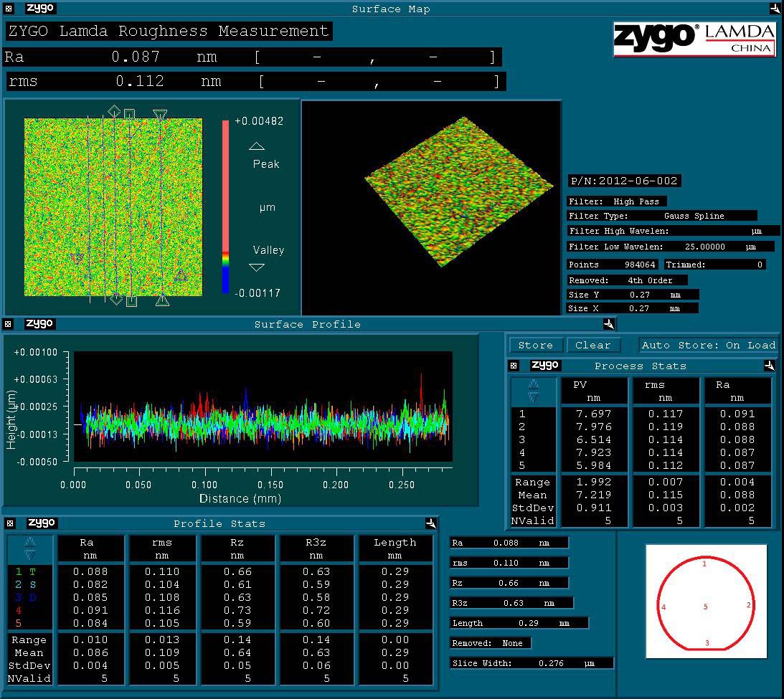Click the Profile Stats window pin icon

(x=430, y=523)
